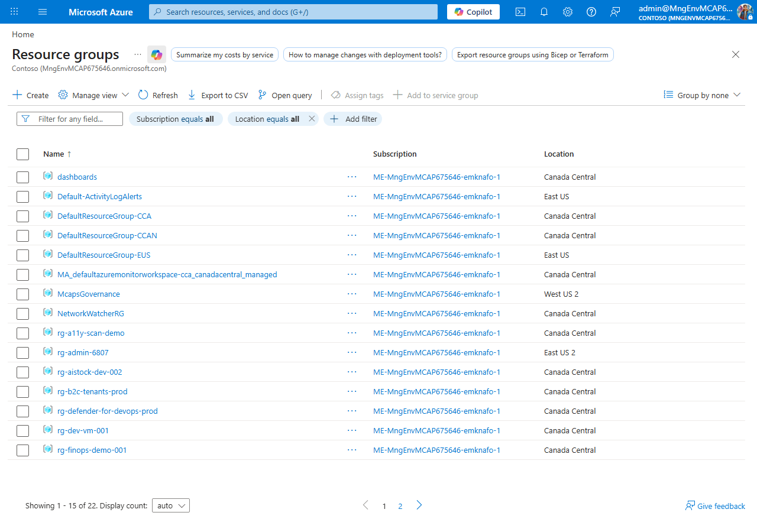Viewport: 757px width, 532px height.
Task: Select all rows using the header checkbox
Action: 22,154
